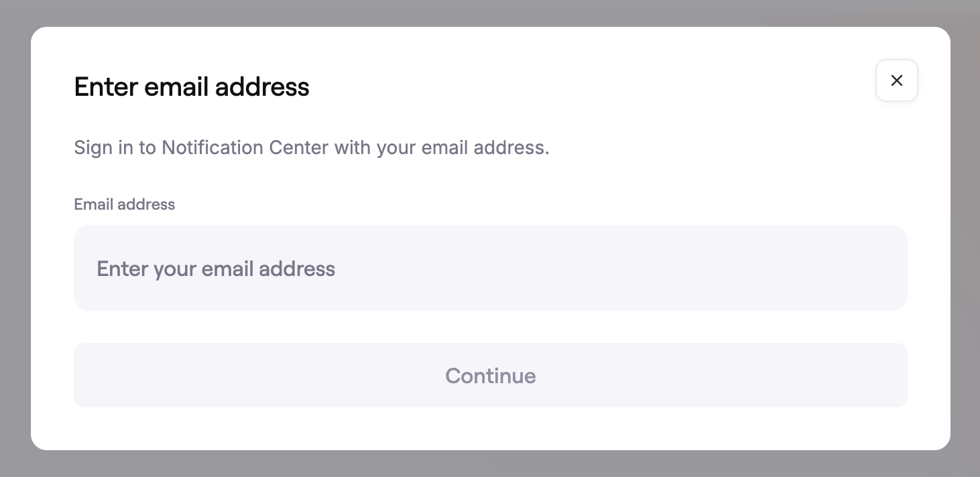The image size is (980, 477).
Task: Click the small label above the email field
Action: [x=124, y=204]
